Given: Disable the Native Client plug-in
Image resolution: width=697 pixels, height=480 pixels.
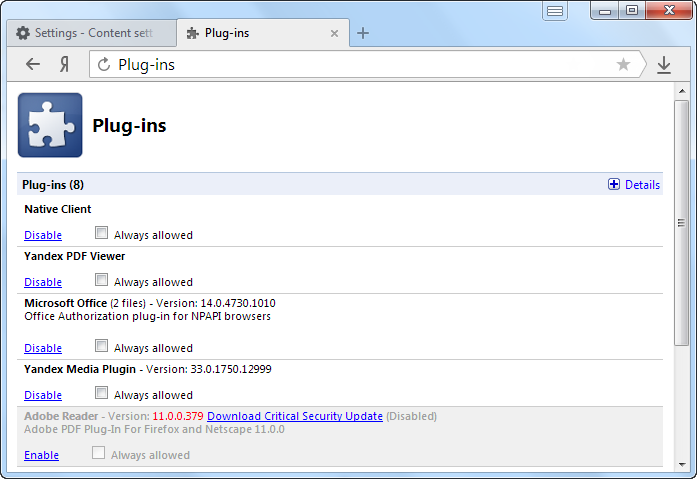Looking at the screenshot, I should (x=43, y=235).
